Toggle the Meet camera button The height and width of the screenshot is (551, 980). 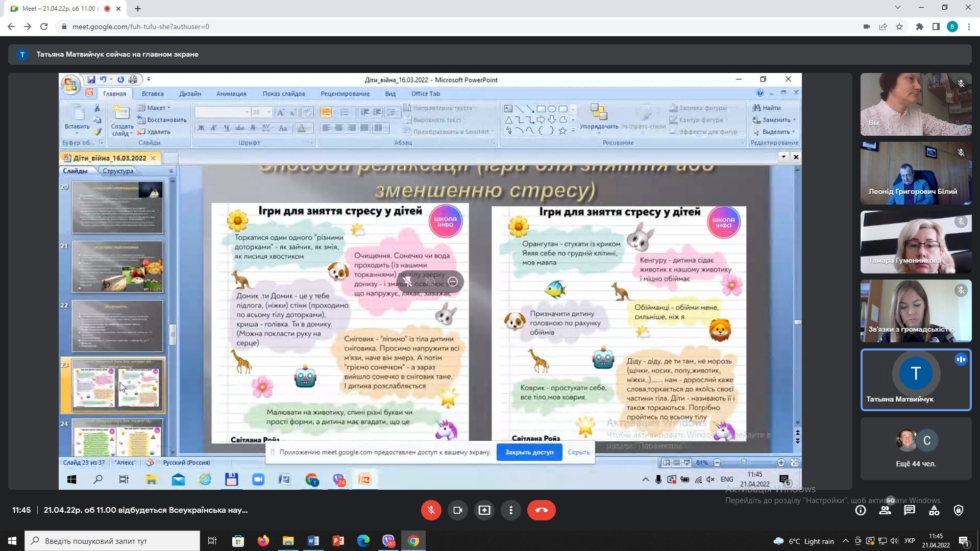coord(458,510)
